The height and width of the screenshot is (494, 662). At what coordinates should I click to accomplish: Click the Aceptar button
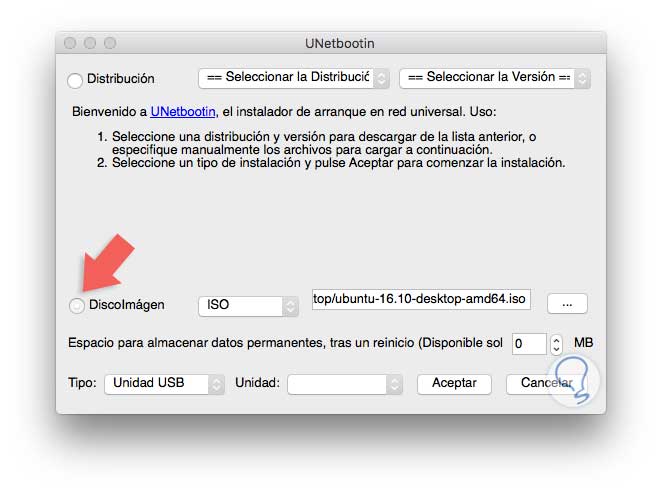point(454,384)
